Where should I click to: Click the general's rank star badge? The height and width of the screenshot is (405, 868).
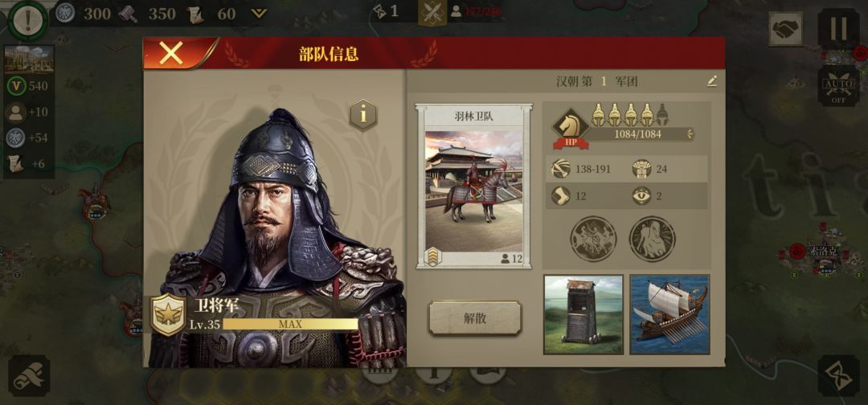pos(169,315)
